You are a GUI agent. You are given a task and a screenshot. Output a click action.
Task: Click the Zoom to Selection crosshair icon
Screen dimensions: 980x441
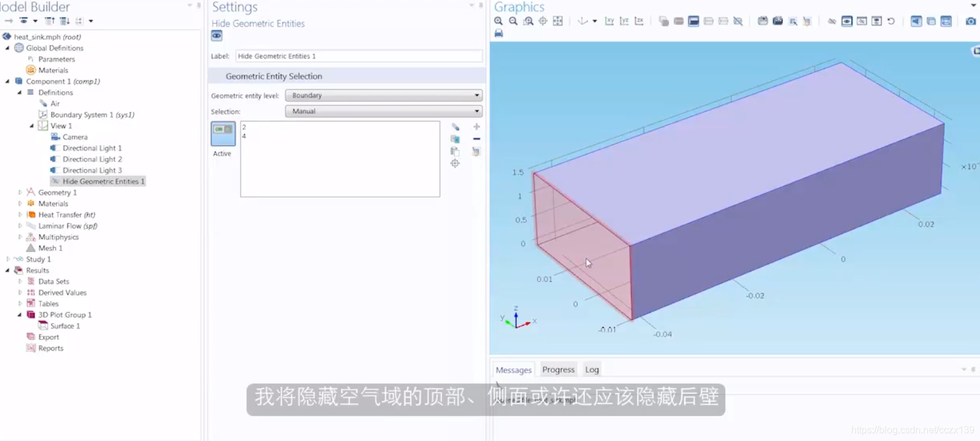[543, 21]
